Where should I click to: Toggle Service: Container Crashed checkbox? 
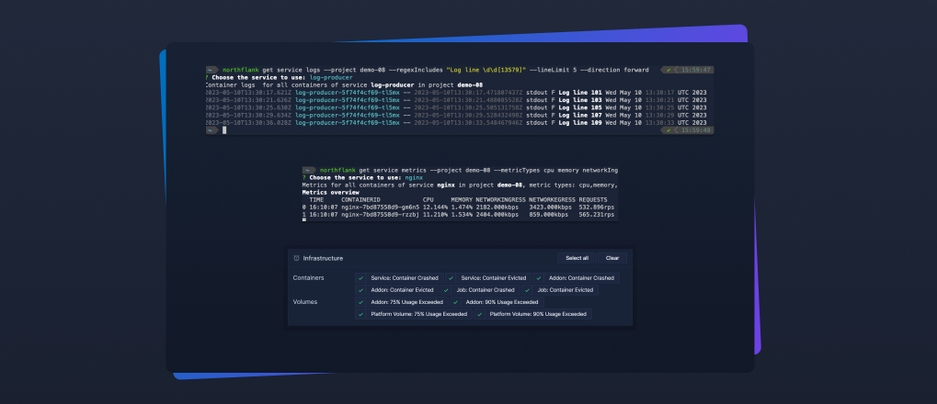click(x=360, y=278)
